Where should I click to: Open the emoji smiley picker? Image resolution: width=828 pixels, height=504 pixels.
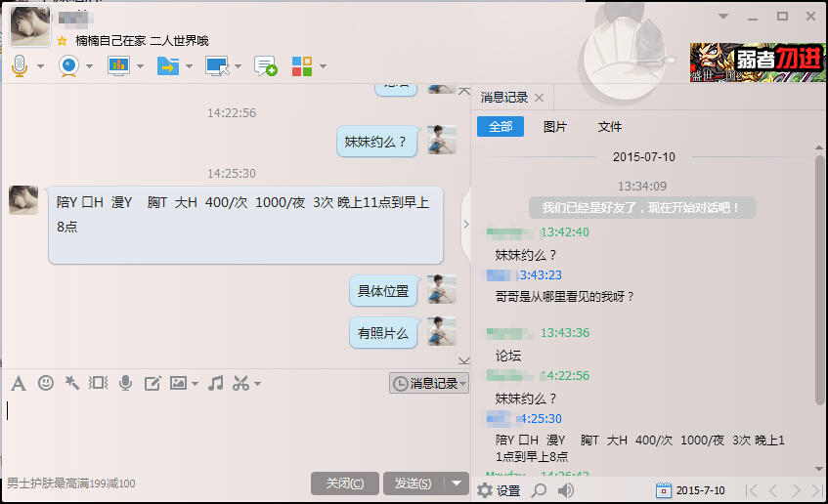pos(46,383)
